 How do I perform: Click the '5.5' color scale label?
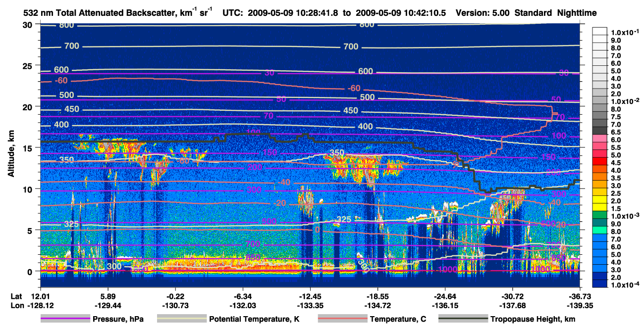coord(615,147)
